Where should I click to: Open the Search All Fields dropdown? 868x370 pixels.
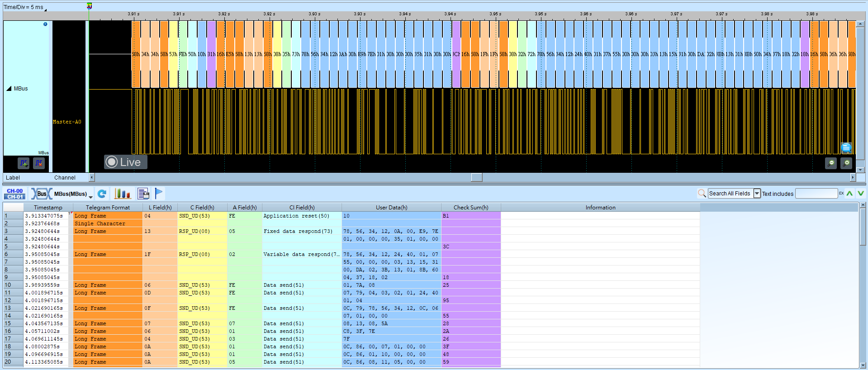[x=757, y=194]
